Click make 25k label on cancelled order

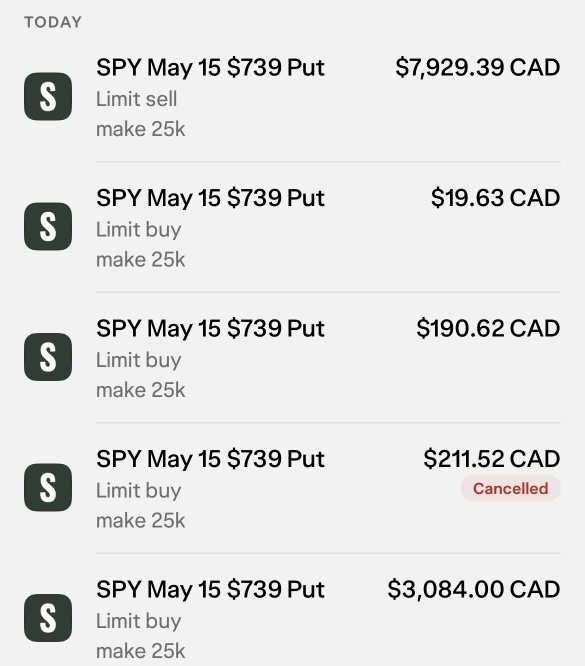(x=141, y=520)
